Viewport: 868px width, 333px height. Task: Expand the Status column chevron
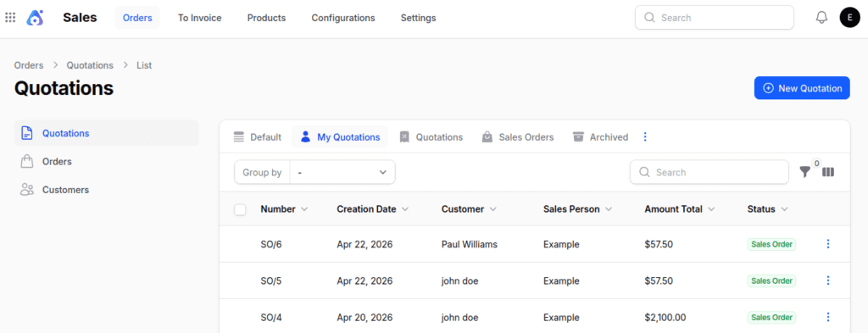click(784, 209)
